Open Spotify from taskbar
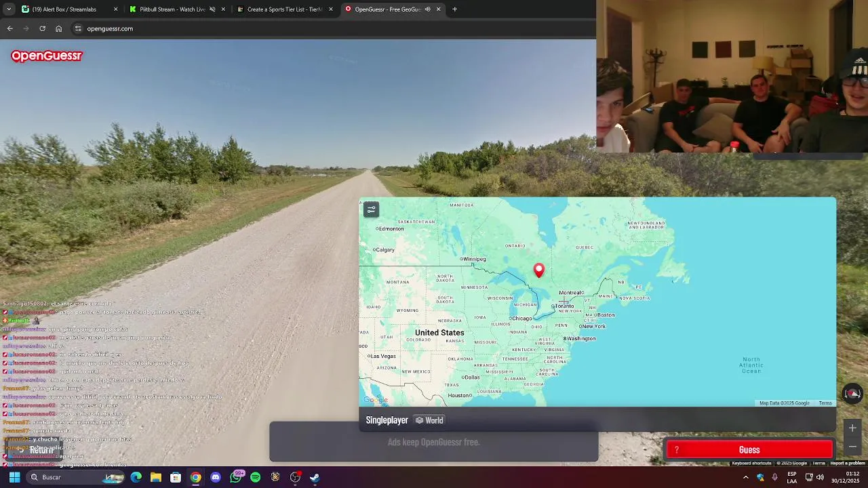The height and width of the screenshot is (488, 868). [255, 477]
